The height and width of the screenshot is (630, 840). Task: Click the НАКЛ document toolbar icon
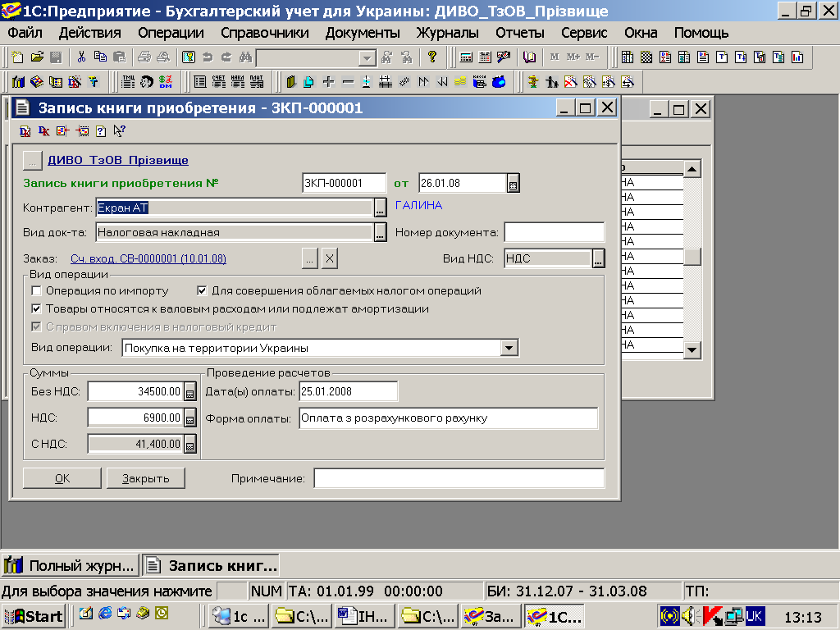(237, 81)
